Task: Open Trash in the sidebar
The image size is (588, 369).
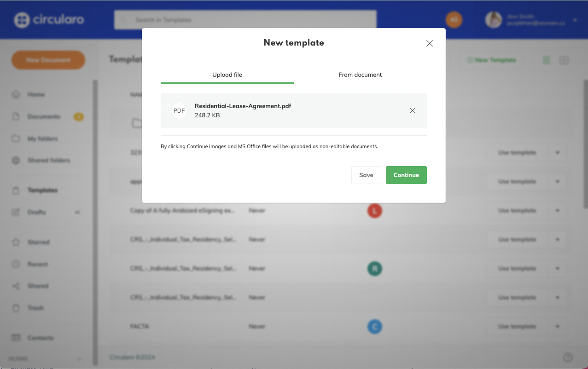Action: 35,308
